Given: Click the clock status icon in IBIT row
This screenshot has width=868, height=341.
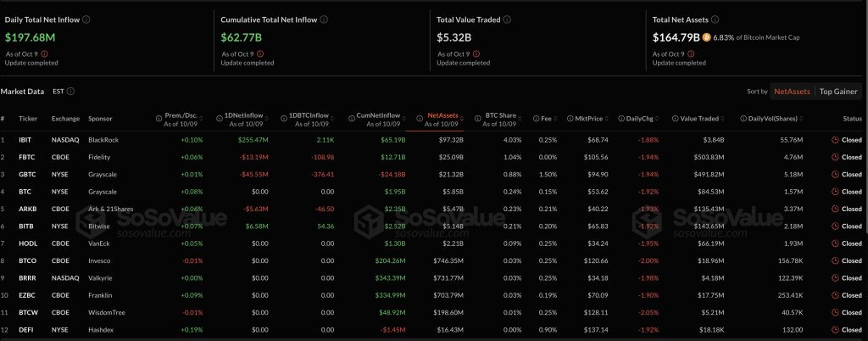Looking at the screenshot, I should pos(835,139).
